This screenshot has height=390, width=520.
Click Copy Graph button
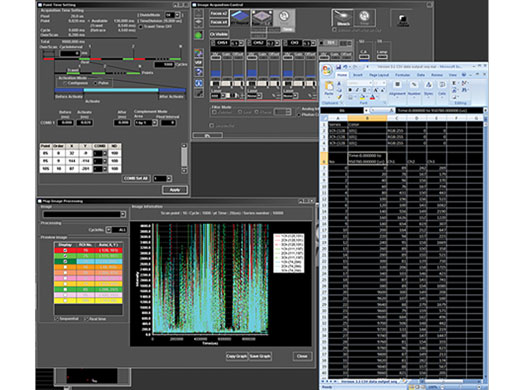tap(237, 356)
